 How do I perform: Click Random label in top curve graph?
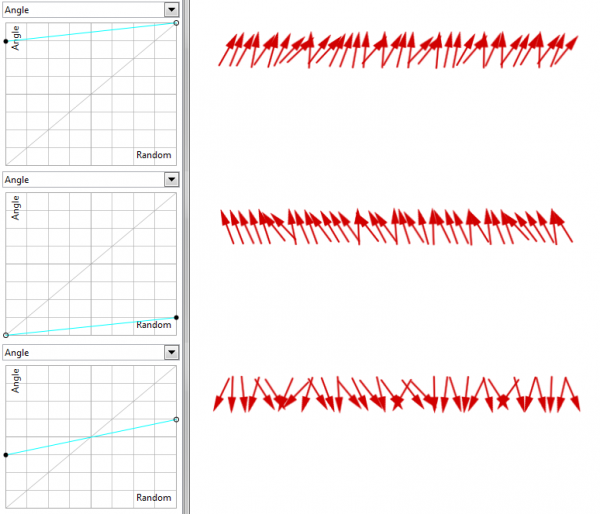(154, 155)
